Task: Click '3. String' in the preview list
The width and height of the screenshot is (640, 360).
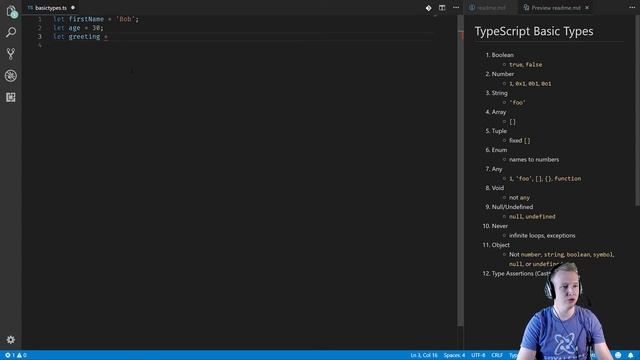Action: tap(496, 93)
